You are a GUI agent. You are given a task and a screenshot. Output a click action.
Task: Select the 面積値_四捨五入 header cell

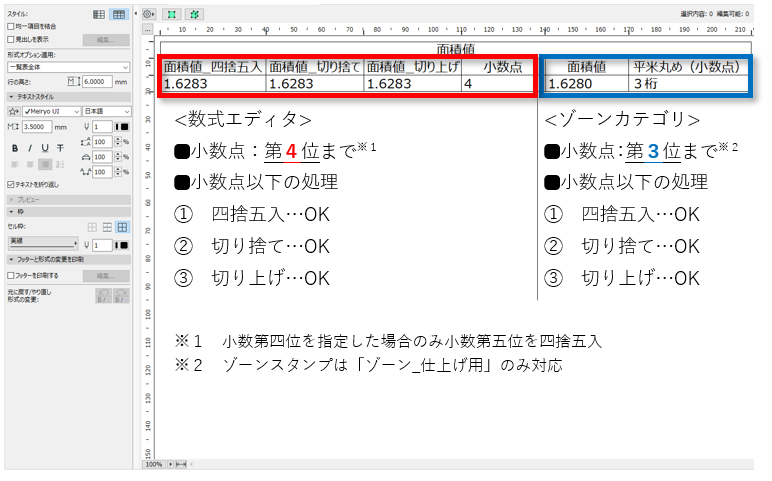tap(213, 66)
